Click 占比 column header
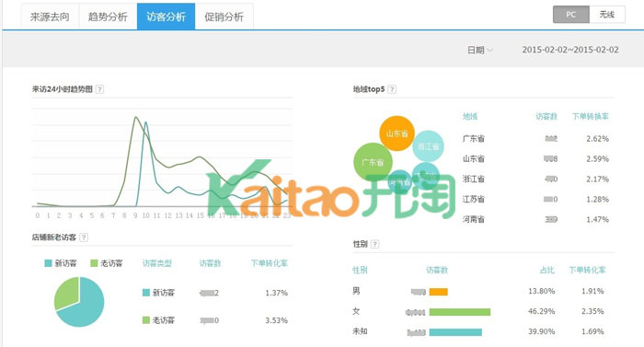The height and width of the screenshot is (347, 644). tap(547, 270)
